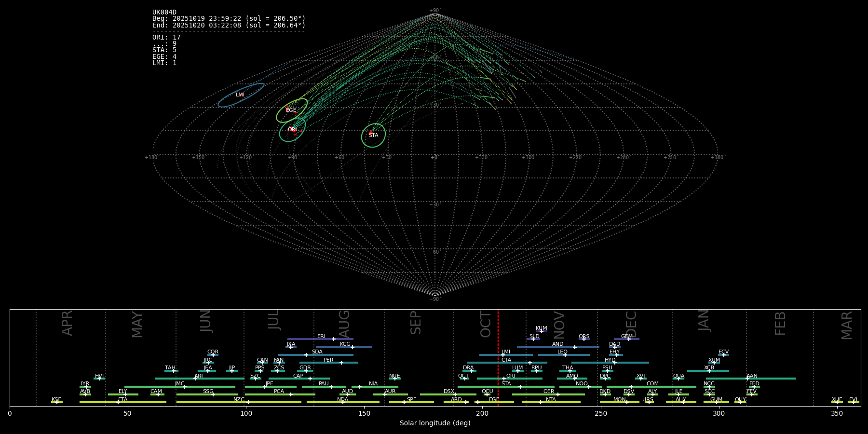
Task: Click the "ORI: 17" count in the legend
Action: [x=166, y=38]
